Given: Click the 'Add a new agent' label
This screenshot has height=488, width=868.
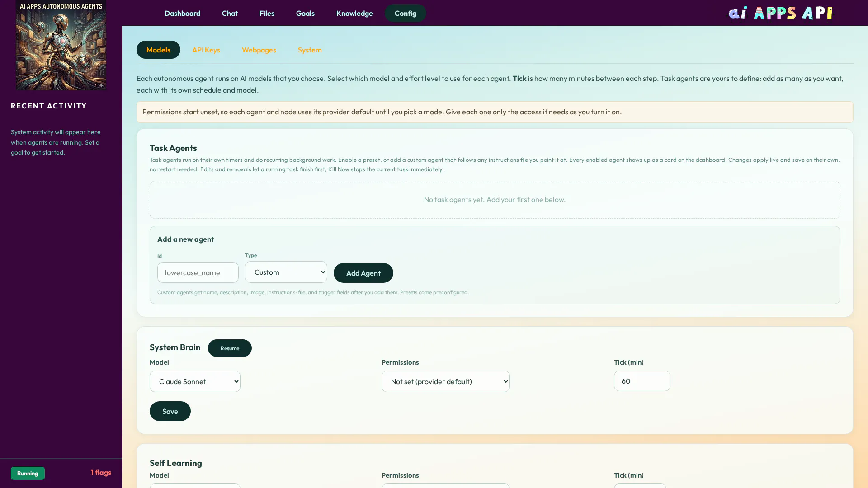Looking at the screenshot, I should (x=186, y=239).
